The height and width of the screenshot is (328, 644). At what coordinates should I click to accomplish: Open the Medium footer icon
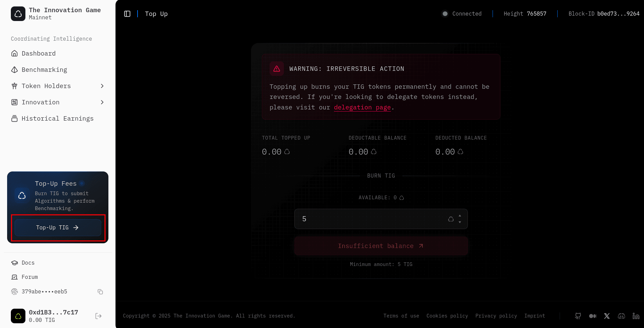click(593, 316)
